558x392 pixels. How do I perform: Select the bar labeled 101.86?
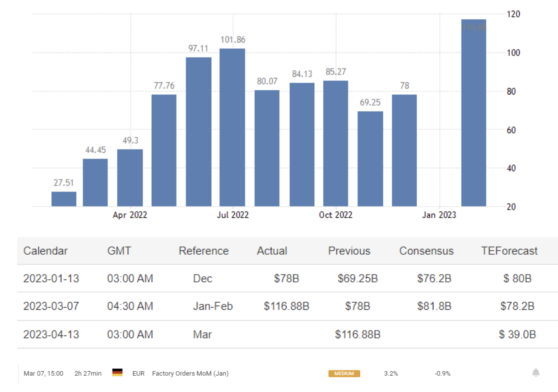click(232, 127)
